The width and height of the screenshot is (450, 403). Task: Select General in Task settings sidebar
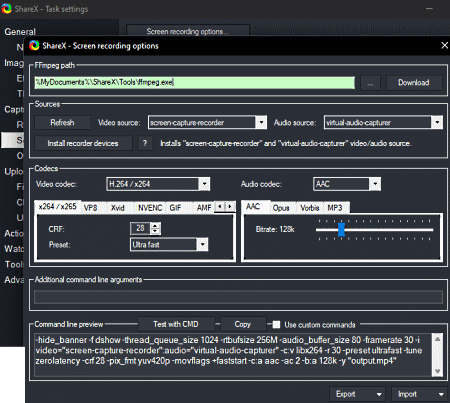pos(20,32)
